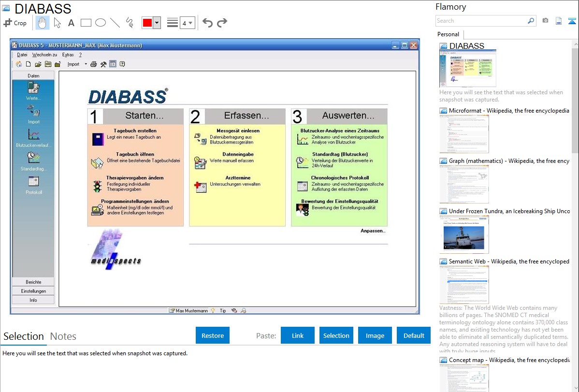The width and height of the screenshot is (579, 392).
Task: Open the Wechseln zu menu in DIABASS
Action: click(x=44, y=55)
